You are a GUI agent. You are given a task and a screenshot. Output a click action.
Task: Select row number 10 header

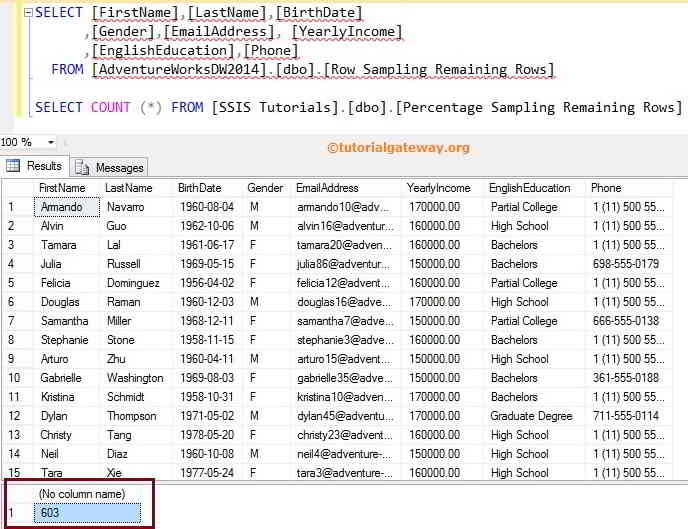(x=17, y=378)
